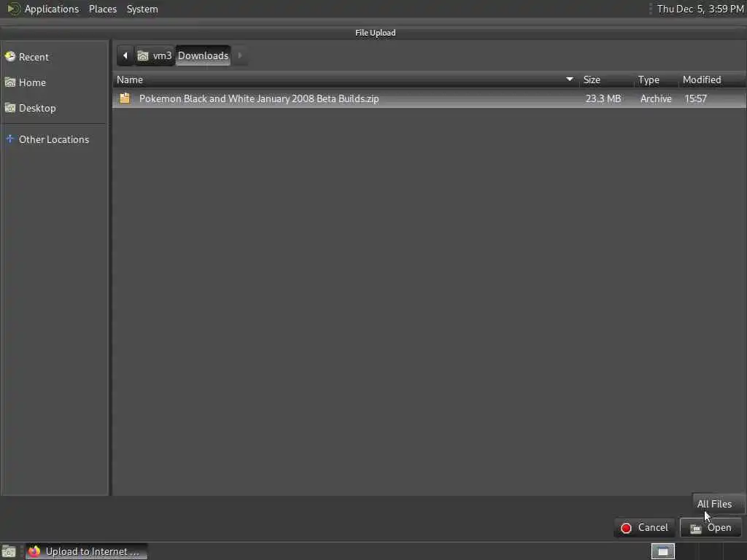Select Pokemon Black and White Beta Builds.zip
The height and width of the screenshot is (560, 747).
(x=429, y=98)
